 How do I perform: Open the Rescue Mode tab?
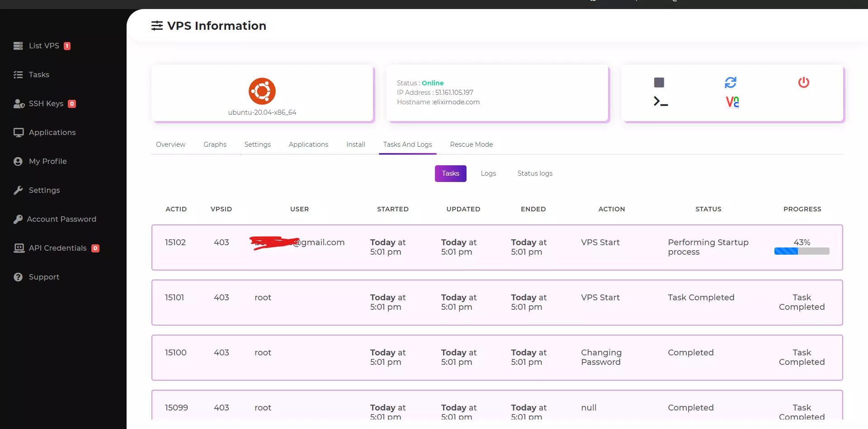coord(471,145)
